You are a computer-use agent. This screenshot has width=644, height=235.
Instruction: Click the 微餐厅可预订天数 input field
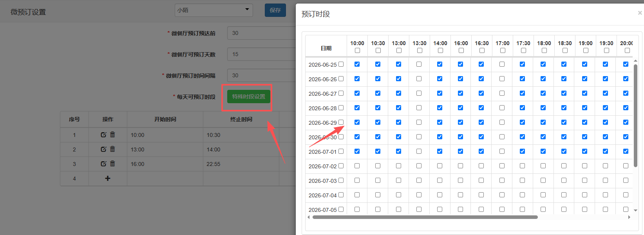262,54
